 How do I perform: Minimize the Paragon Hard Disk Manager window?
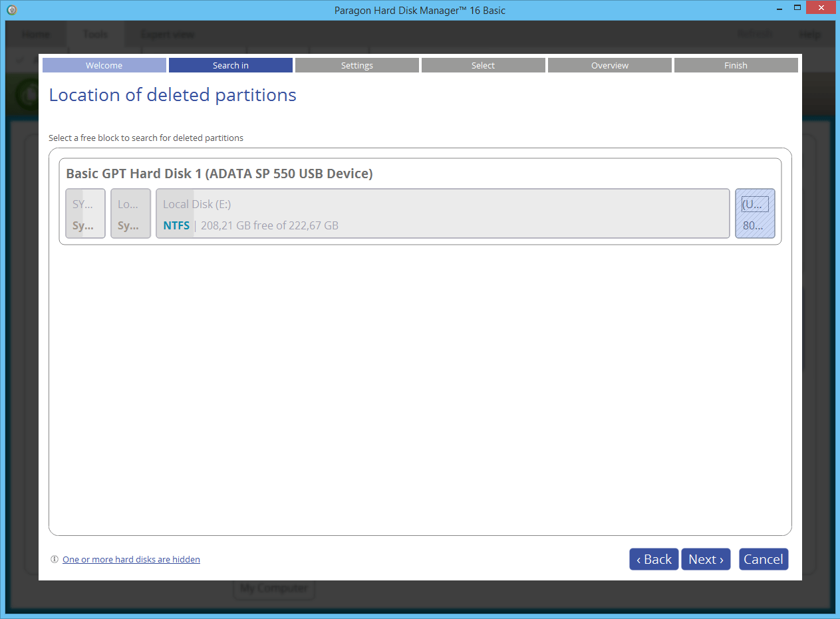[777, 9]
